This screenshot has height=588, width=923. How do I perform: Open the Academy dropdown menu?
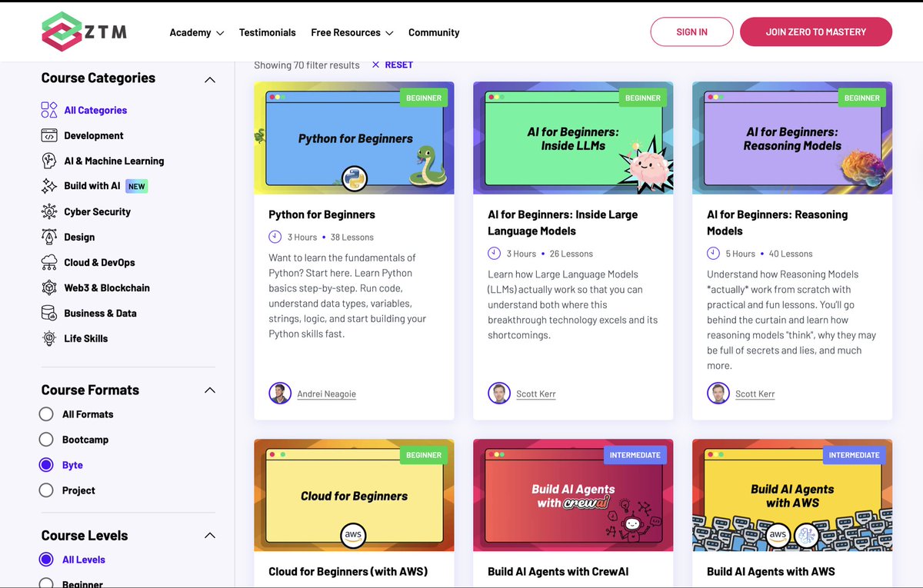click(197, 32)
